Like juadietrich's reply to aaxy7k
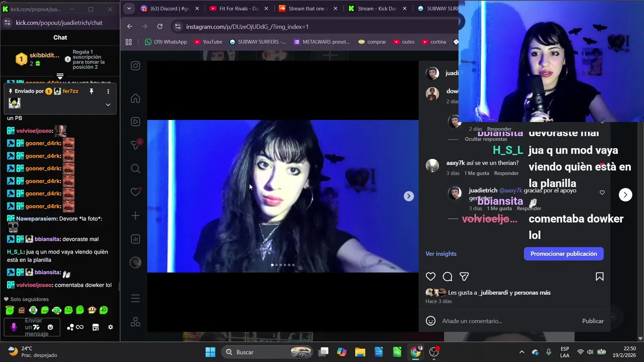This screenshot has height=362, width=644. pos(602,193)
